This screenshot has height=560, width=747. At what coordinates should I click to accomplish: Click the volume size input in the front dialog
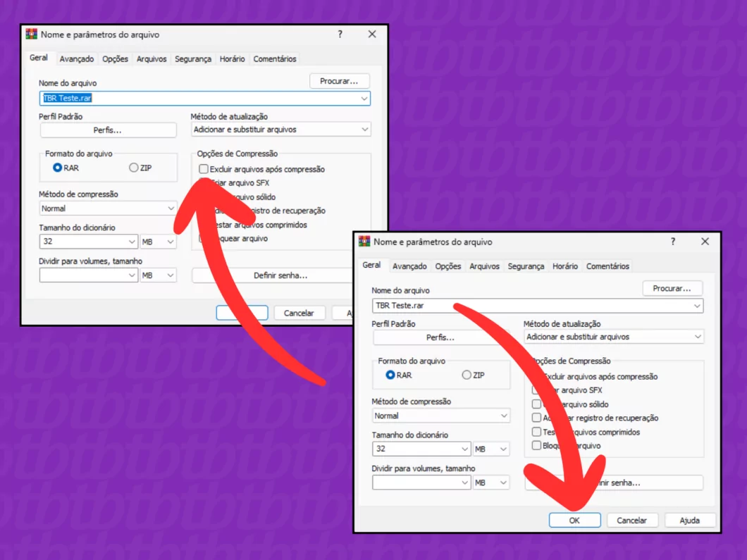(421, 483)
